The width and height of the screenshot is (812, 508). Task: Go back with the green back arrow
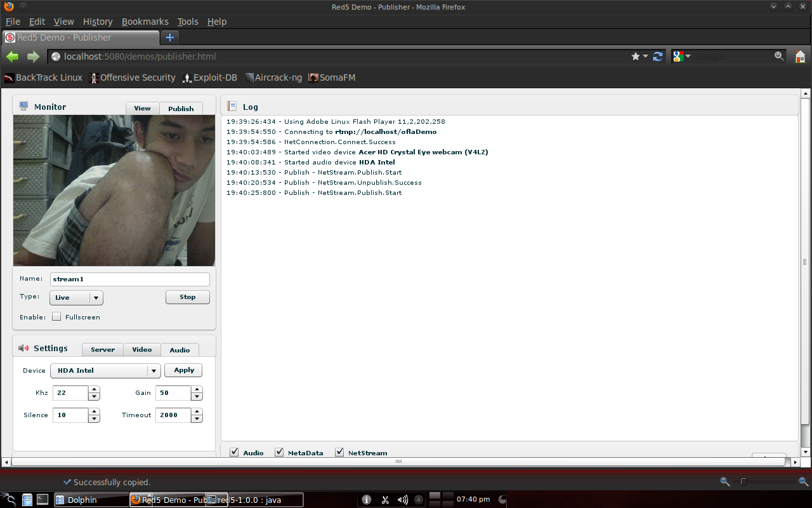(12, 57)
